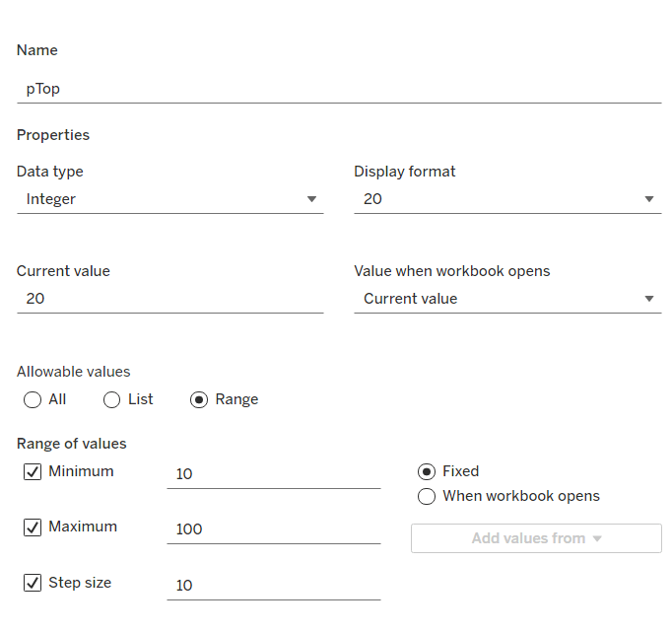The height and width of the screenshot is (633, 672).
Task: Click the Maximum value field
Action: click(273, 529)
